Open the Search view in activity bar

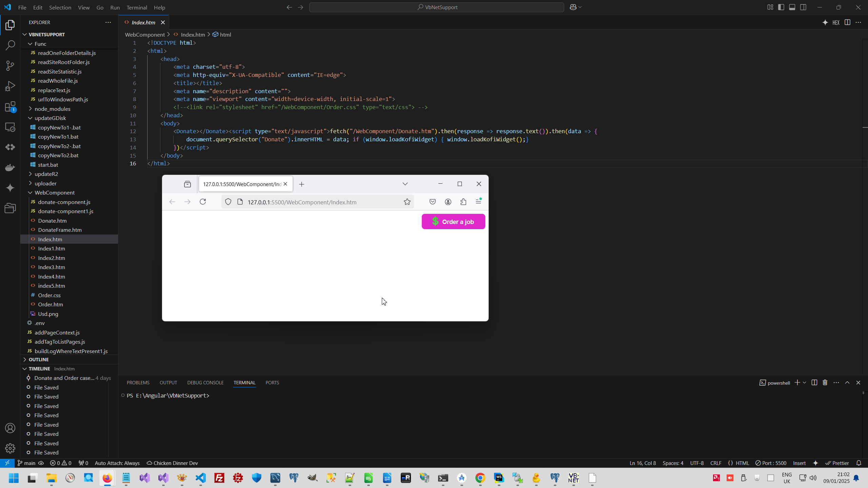coord(10,45)
